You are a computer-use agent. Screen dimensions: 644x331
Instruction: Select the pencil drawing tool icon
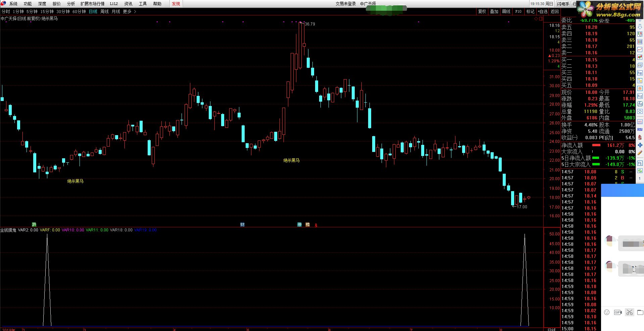640,153
